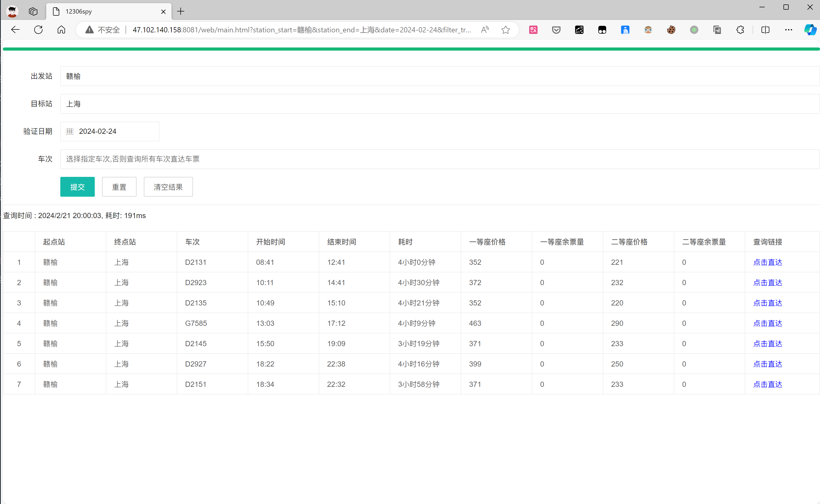The image size is (820, 504).
Task: Open the Copilot sidebar icon
Action: coord(810,30)
